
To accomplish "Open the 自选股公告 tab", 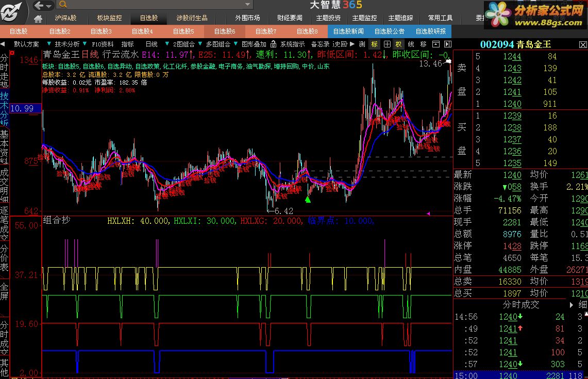I will coord(390,31).
